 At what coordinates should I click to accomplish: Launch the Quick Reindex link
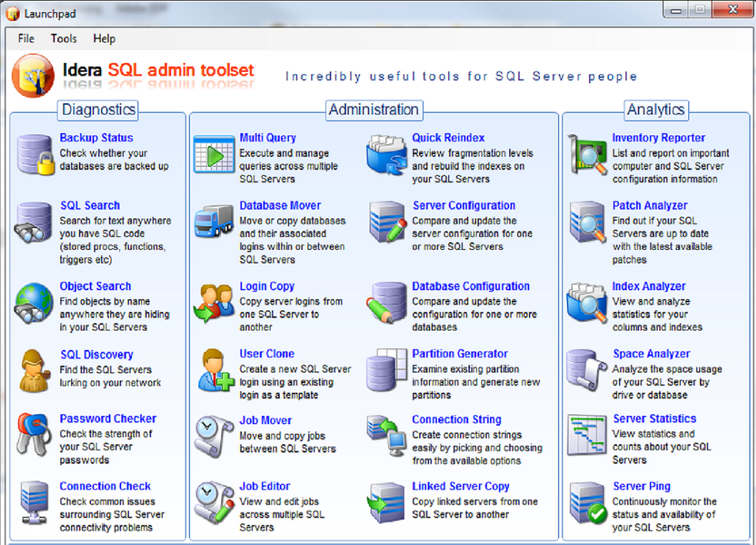448,138
